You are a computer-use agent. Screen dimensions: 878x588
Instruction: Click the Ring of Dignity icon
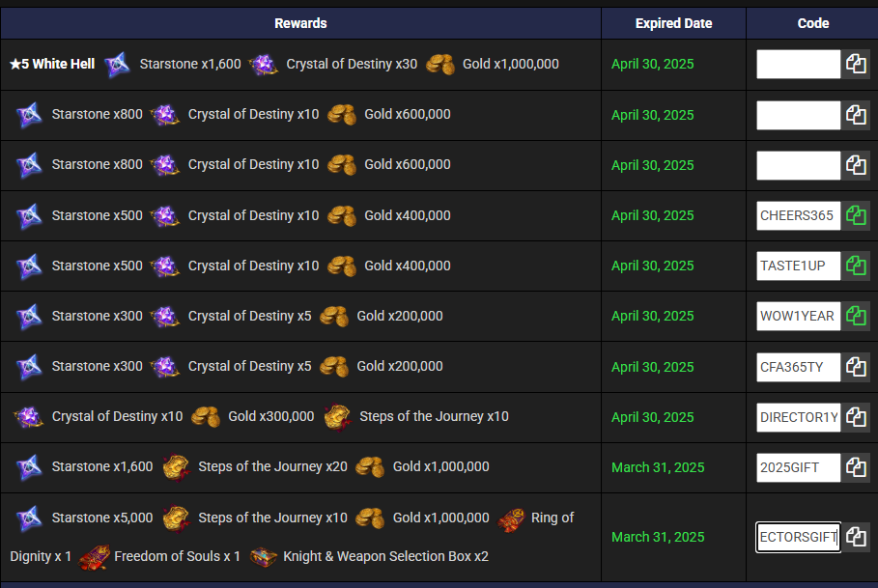point(511,519)
